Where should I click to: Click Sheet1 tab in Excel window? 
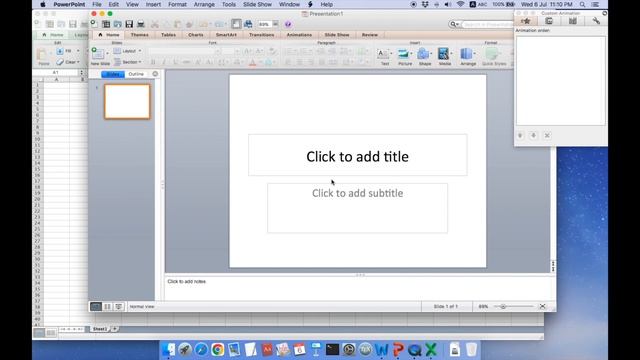[x=100, y=329]
